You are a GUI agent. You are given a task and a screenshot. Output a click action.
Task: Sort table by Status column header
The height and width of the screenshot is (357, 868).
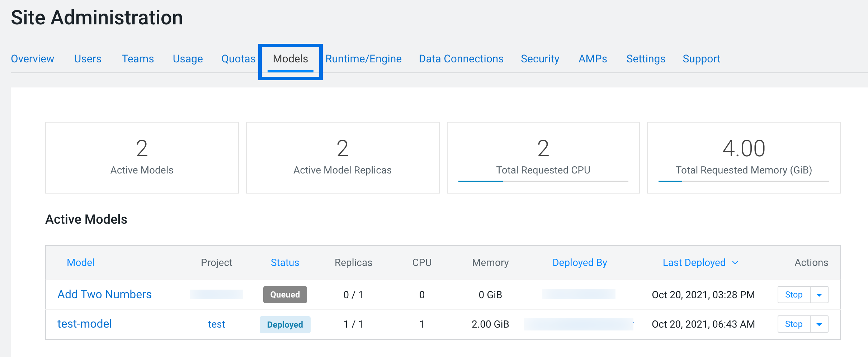point(285,263)
